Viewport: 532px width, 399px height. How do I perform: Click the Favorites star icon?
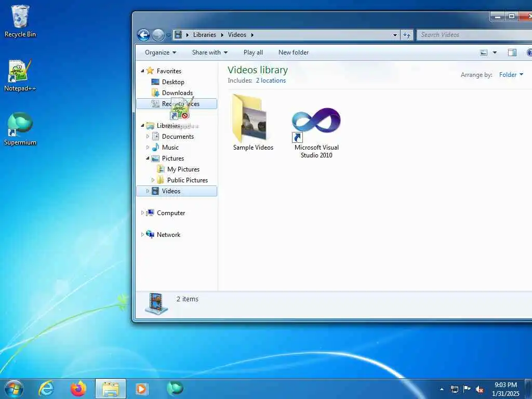click(x=150, y=71)
